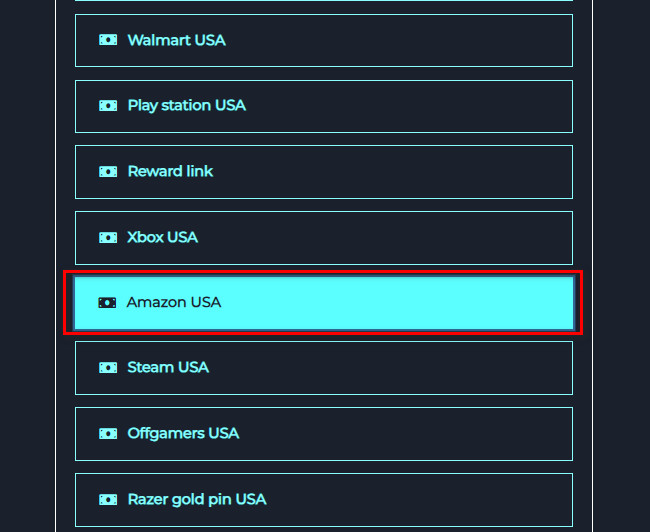Click the "Steam USA" label text
The image size is (650, 532).
pos(168,368)
